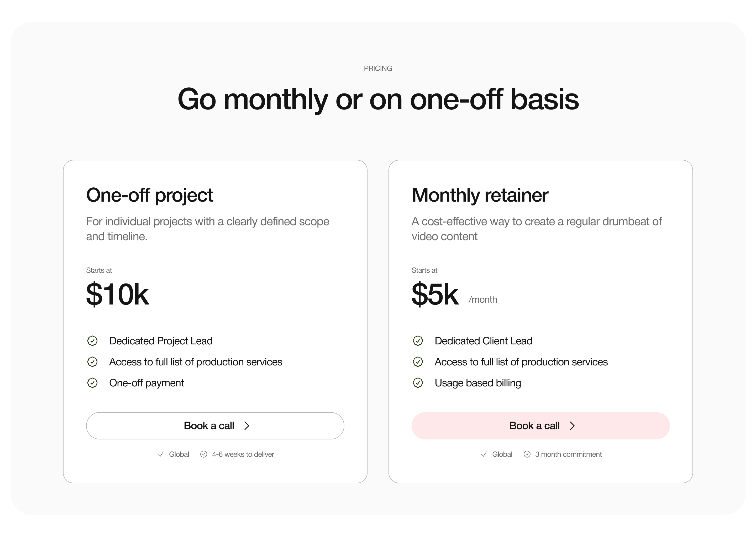The width and height of the screenshot is (756, 546).
Task: Book a call for Monthly retainer
Action: click(x=540, y=426)
